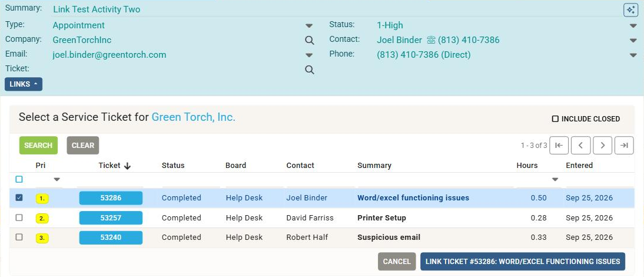
Task: Click David Farriss contact cell
Action: coord(310,218)
